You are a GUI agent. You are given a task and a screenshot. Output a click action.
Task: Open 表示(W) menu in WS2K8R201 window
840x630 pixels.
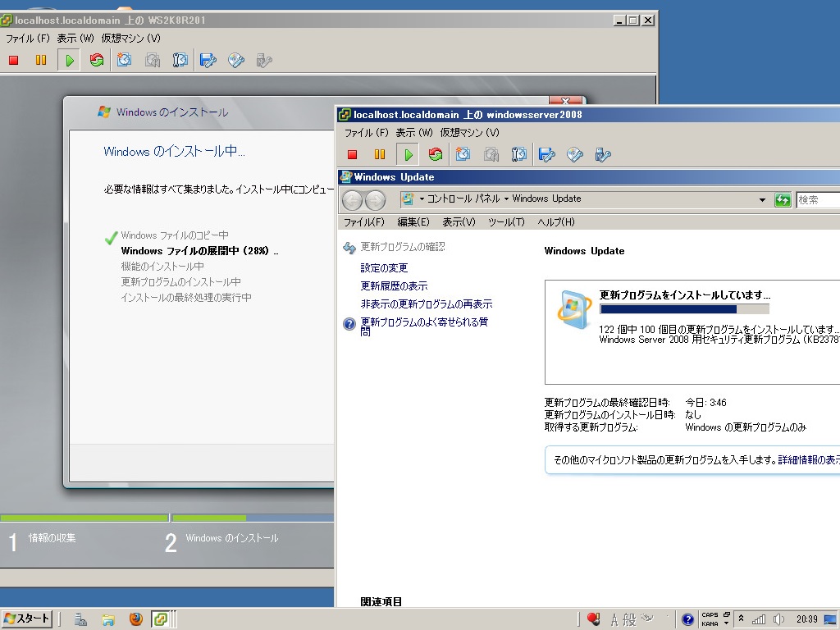click(x=75, y=38)
